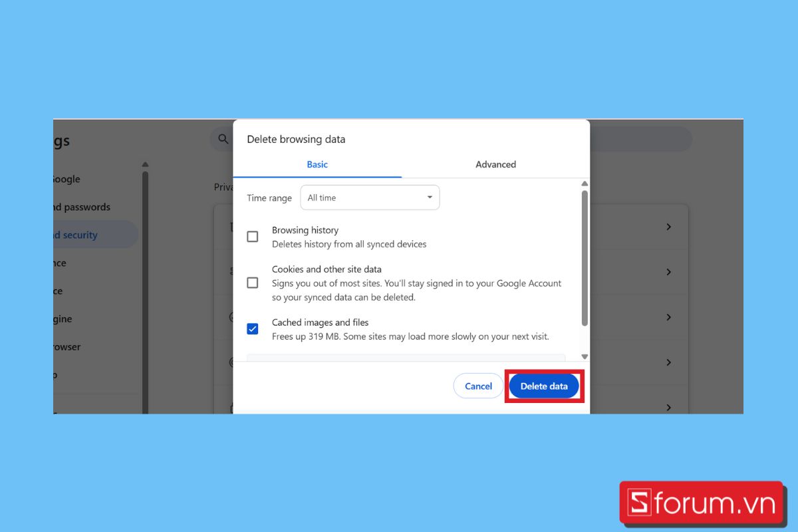The height and width of the screenshot is (532, 798).
Task: Expand the fourth settings row chevron
Action: (669, 362)
